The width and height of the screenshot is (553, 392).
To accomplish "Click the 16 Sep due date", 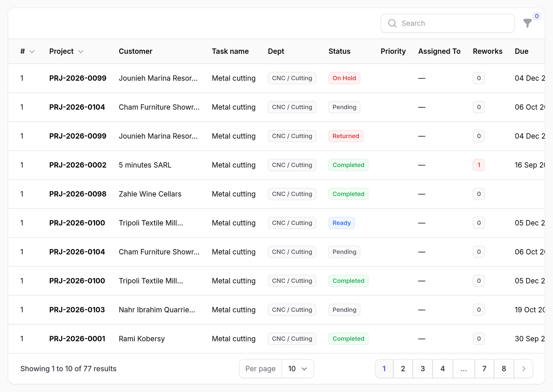I will [x=530, y=165].
